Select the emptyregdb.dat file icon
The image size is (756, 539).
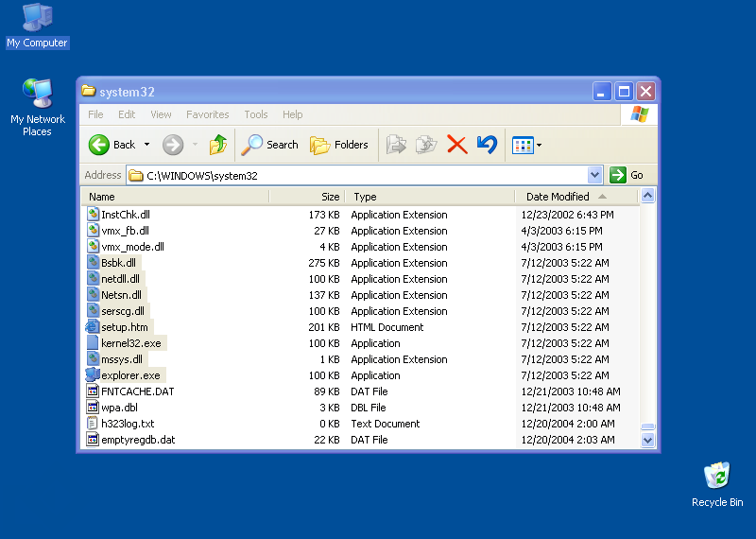(93, 440)
